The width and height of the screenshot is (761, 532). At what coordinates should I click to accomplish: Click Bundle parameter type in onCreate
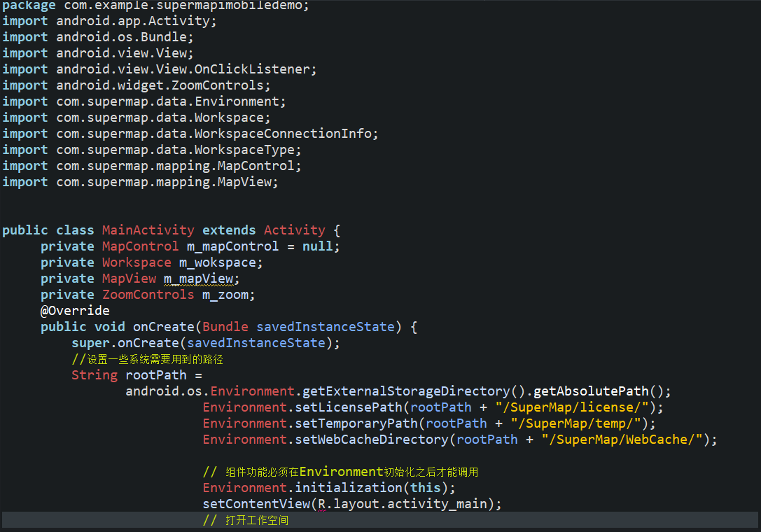click(225, 327)
